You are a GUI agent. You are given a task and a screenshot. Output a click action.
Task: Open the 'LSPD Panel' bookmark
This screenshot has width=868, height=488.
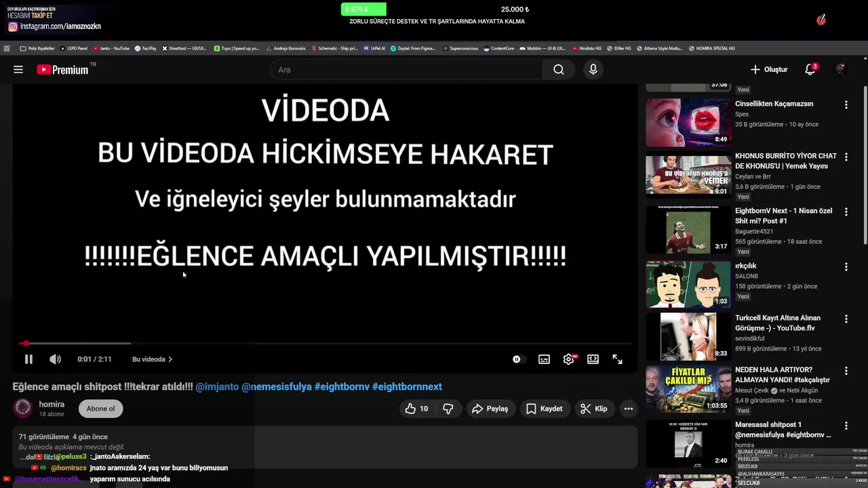click(74, 49)
